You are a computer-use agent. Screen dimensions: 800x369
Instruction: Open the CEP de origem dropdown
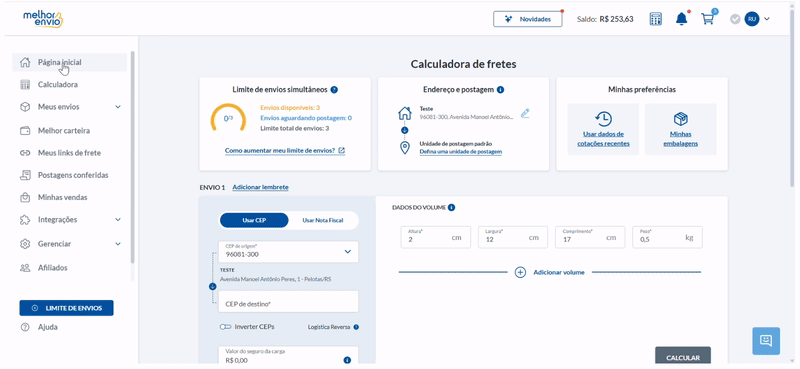[x=288, y=252]
